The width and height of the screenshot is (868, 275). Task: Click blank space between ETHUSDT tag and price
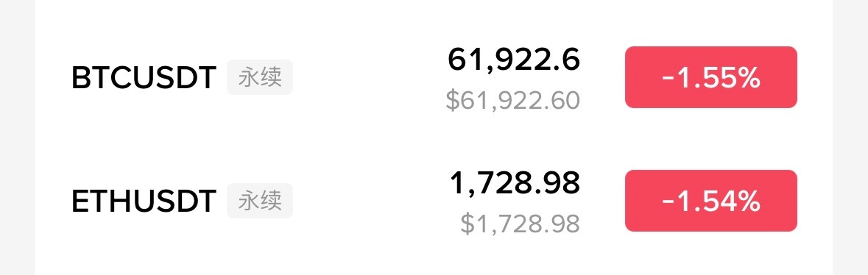[368, 201]
